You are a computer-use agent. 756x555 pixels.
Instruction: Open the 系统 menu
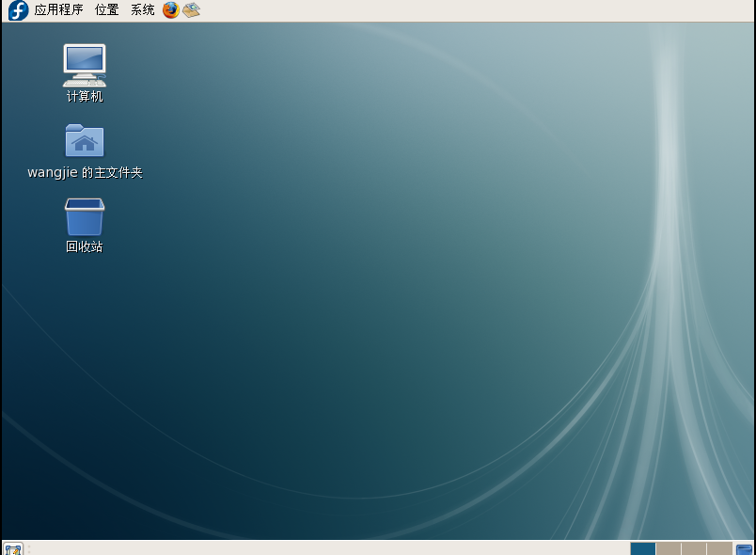[x=141, y=10]
